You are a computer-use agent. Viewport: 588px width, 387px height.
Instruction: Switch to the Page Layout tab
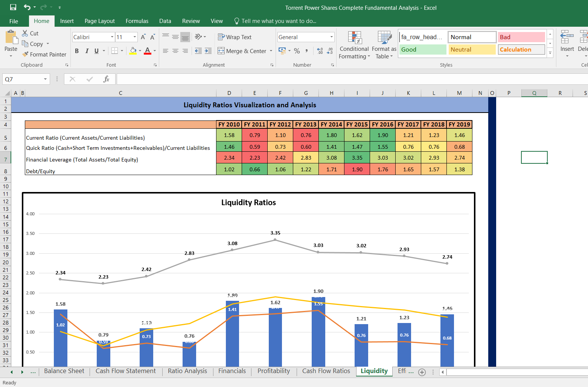[100, 21]
